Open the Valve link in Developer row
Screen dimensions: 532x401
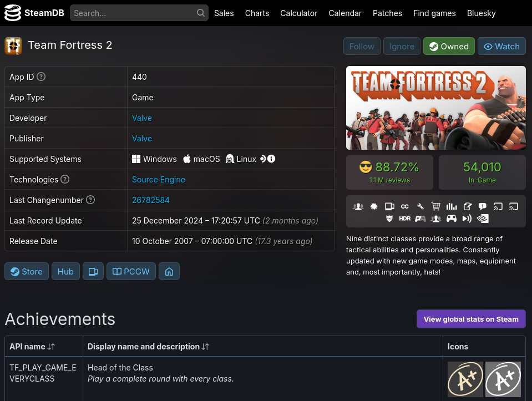click(142, 118)
